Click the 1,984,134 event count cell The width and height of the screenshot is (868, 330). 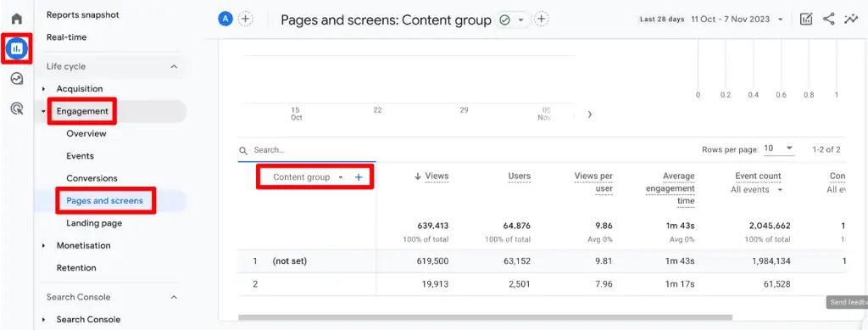coord(771,260)
